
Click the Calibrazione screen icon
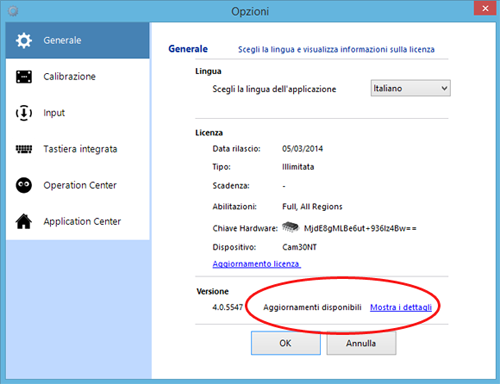tap(24, 77)
